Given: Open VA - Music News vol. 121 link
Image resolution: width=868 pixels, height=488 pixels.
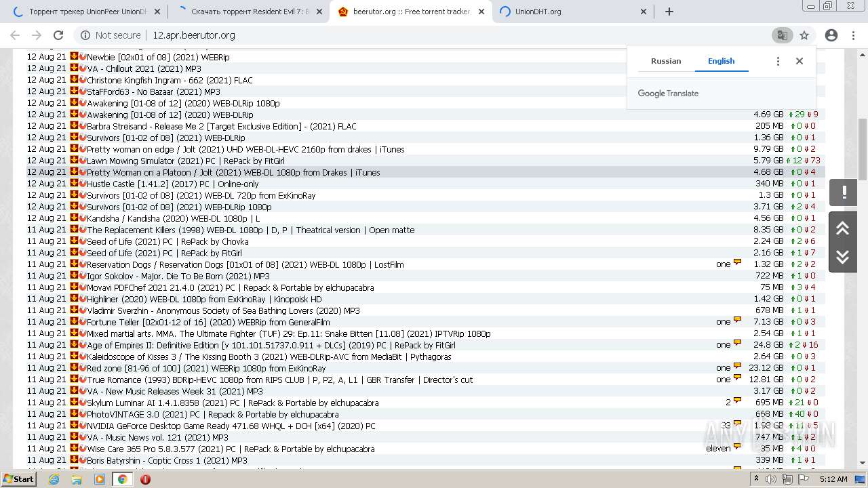Looking at the screenshot, I should (157, 437).
